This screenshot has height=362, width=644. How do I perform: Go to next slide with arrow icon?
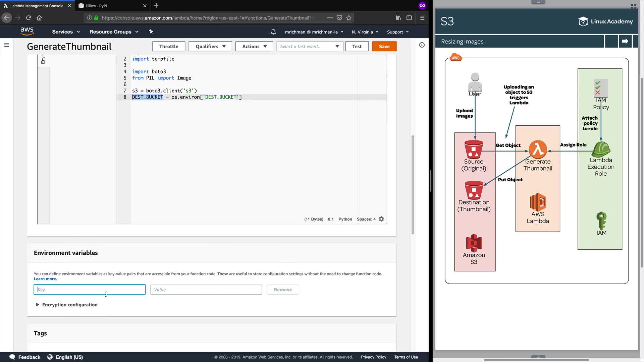coord(625,41)
